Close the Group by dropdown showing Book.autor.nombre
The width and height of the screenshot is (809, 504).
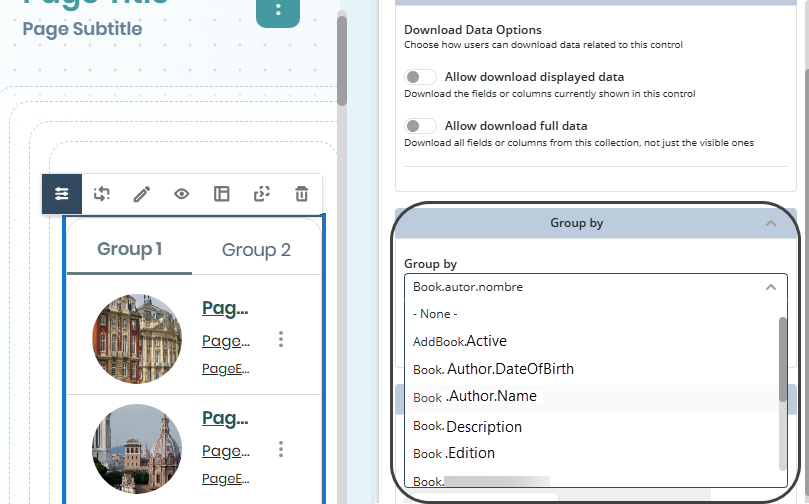(769, 287)
